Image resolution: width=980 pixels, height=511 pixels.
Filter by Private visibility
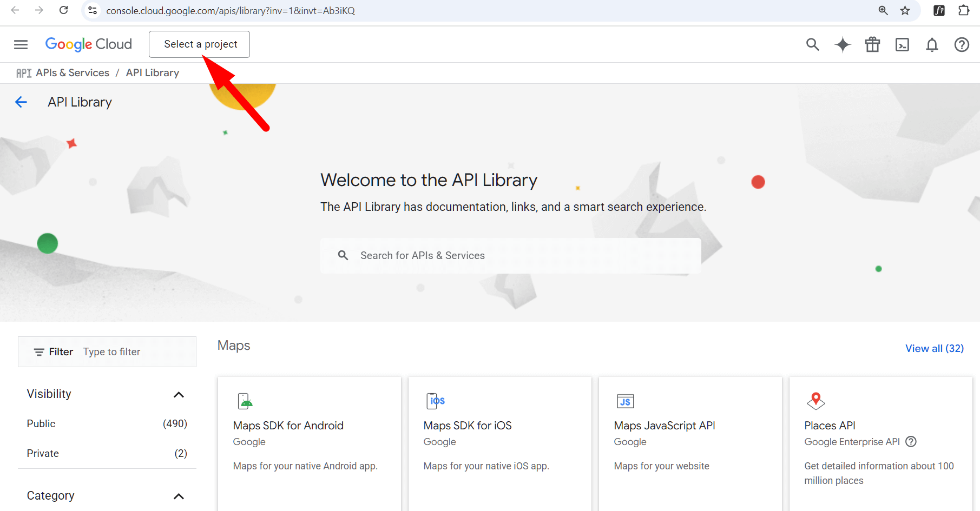107,454
